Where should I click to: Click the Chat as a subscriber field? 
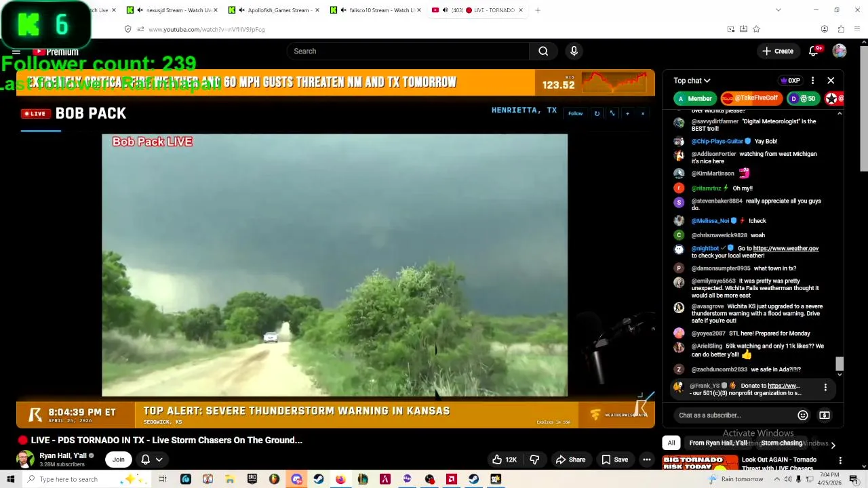(734, 415)
